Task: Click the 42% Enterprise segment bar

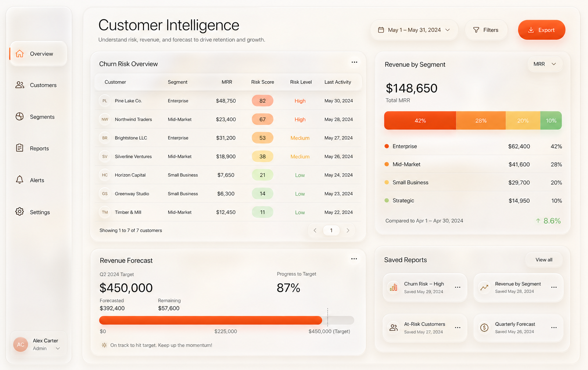Action: point(420,121)
